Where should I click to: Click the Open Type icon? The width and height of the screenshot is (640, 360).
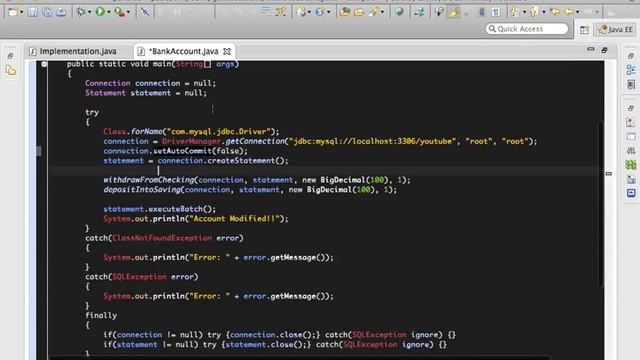click(345, 12)
